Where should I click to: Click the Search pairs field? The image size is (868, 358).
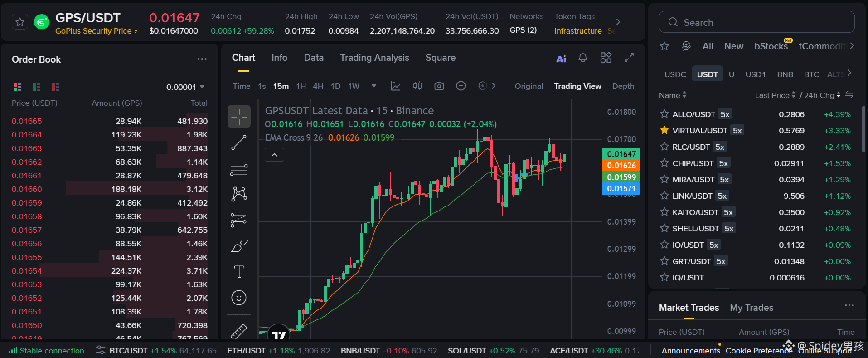click(x=756, y=22)
